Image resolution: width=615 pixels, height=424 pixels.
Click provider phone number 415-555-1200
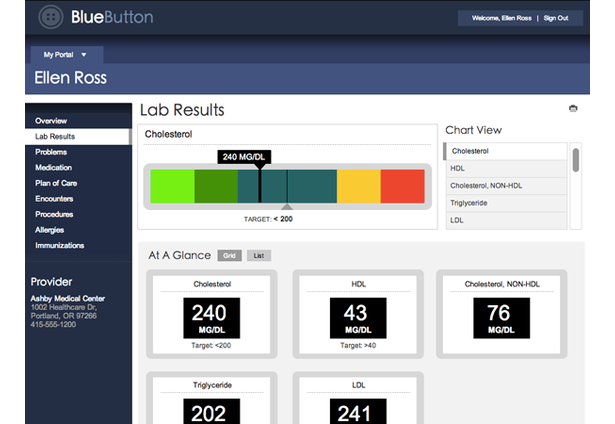pyautogui.click(x=53, y=324)
